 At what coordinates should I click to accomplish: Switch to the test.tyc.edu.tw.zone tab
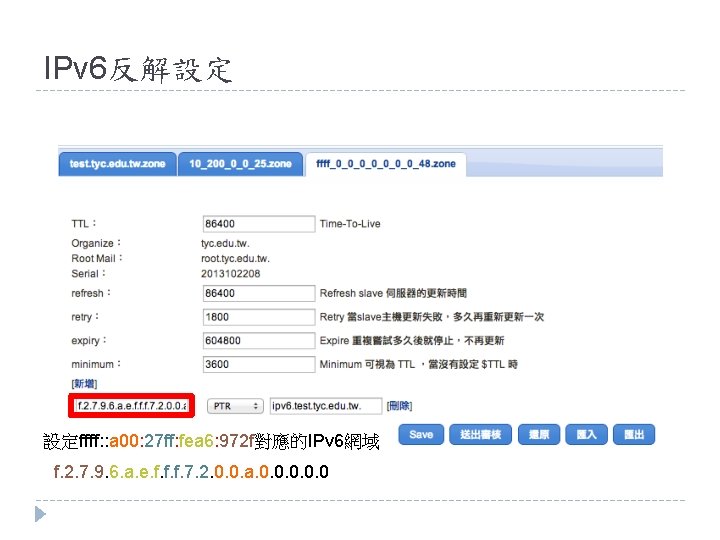pos(118,164)
